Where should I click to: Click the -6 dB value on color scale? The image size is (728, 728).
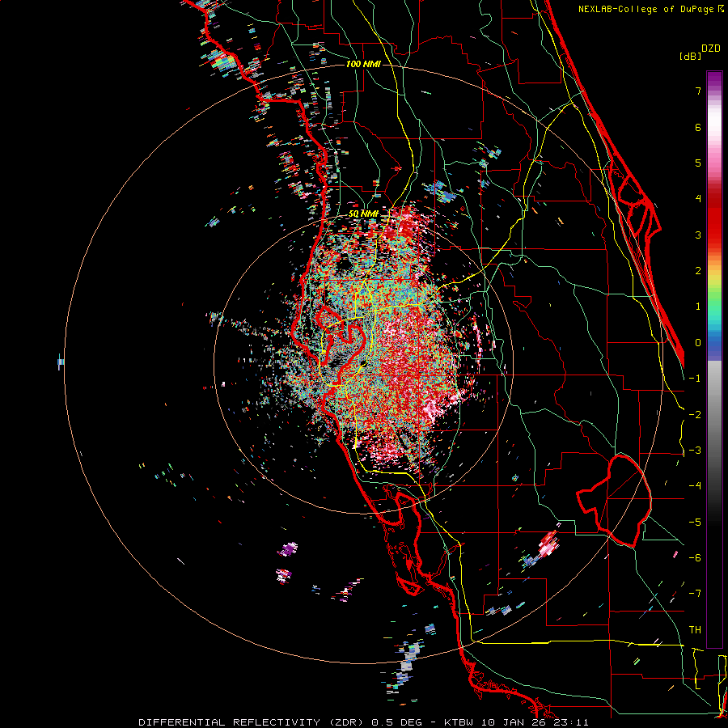(x=695, y=558)
